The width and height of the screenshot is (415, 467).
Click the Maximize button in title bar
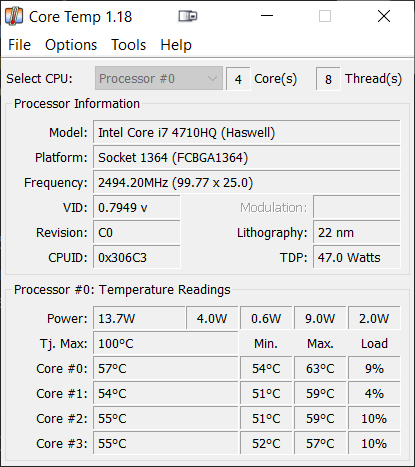pyautogui.click(x=325, y=16)
